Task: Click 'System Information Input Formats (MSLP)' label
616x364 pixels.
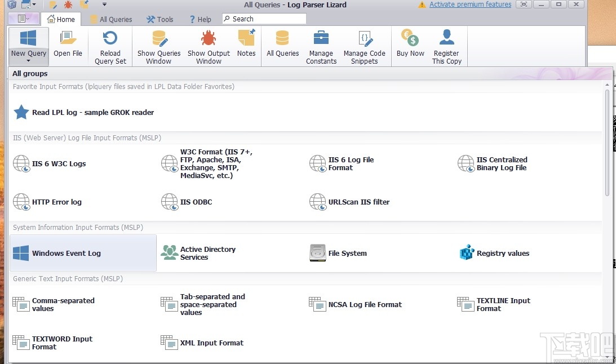Action: coord(78,227)
